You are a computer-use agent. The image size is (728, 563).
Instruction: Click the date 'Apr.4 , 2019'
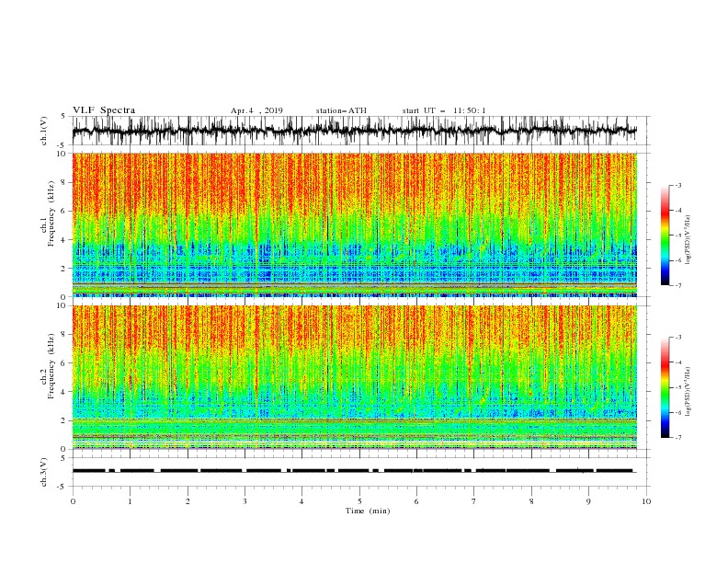point(256,110)
